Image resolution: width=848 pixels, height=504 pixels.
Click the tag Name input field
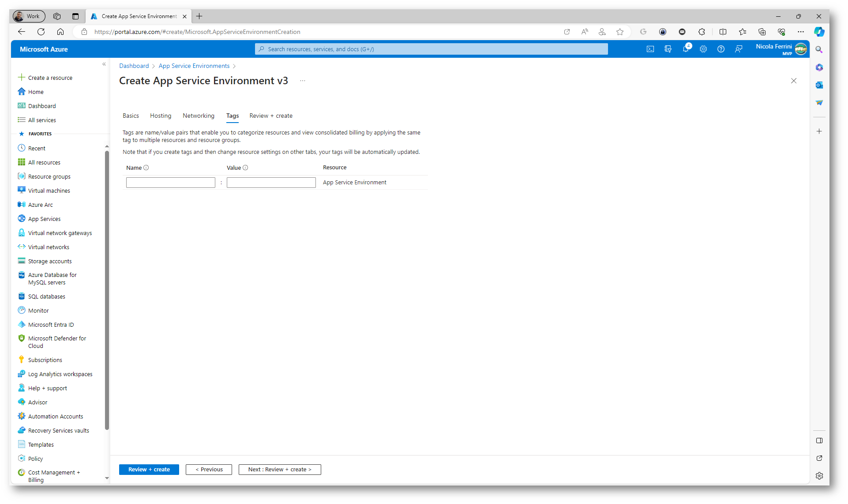tap(170, 183)
